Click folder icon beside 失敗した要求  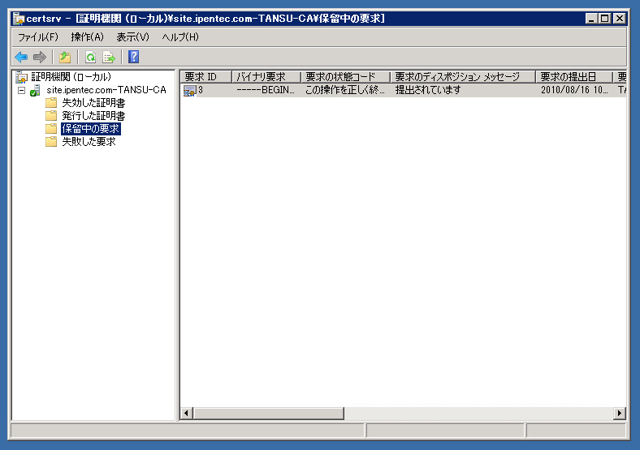point(51,142)
